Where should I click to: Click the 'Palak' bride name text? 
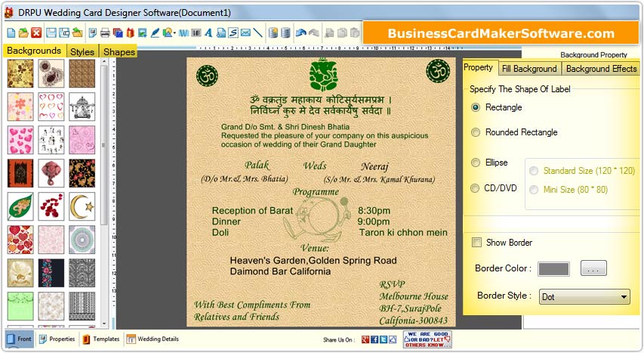click(257, 166)
